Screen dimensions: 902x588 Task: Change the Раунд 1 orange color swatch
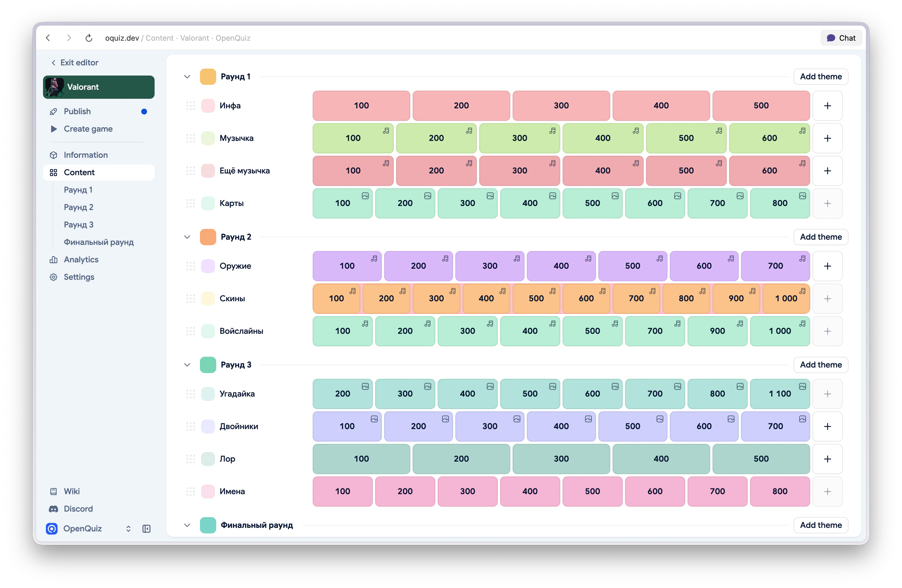(x=208, y=76)
